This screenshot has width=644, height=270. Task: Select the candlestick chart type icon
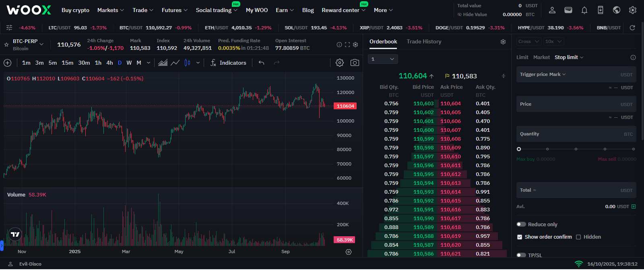[187, 63]
